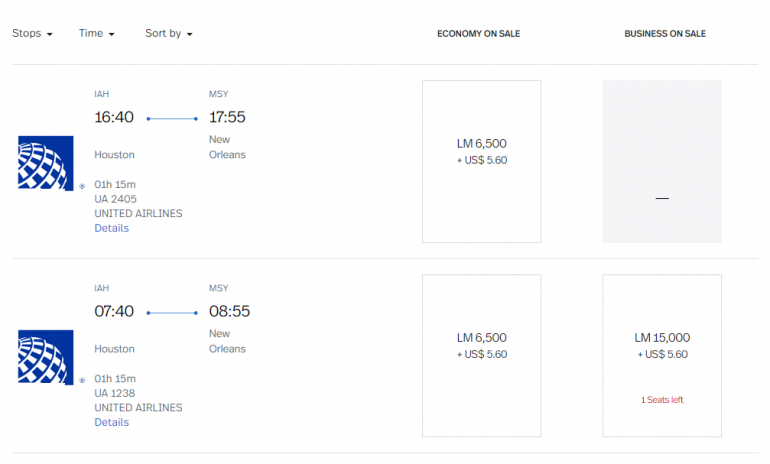This screenshot has height=464, width=770.
Task: Click the United logo for flight UA 1238
Action: pos(45,357)
